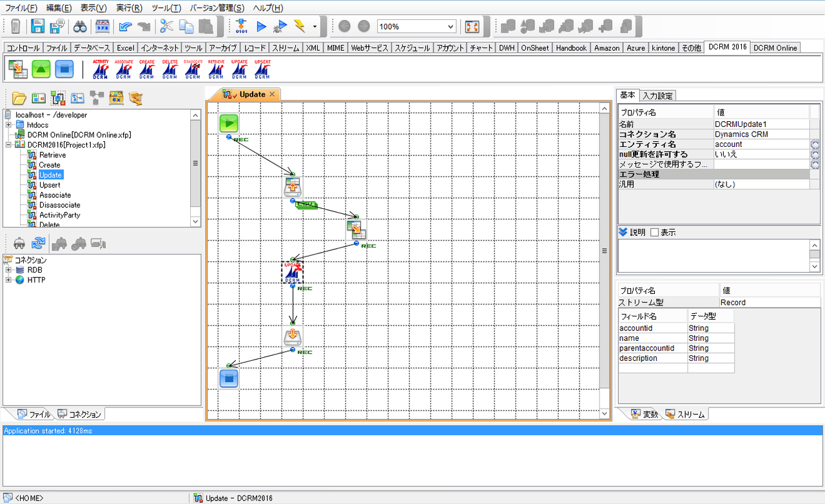Click the fit-to-window zoom icon
Image resolution: width=825 pixels, height=504 pixels.
tap(472, 26)
